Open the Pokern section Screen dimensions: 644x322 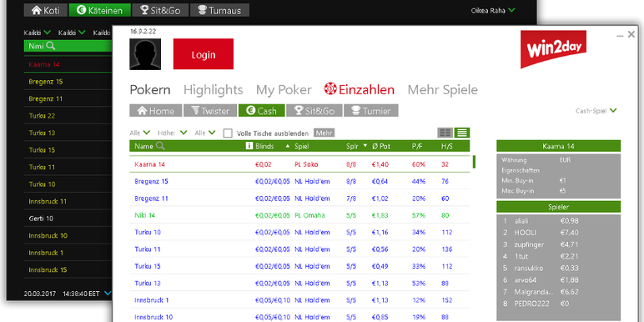[150, 90]
